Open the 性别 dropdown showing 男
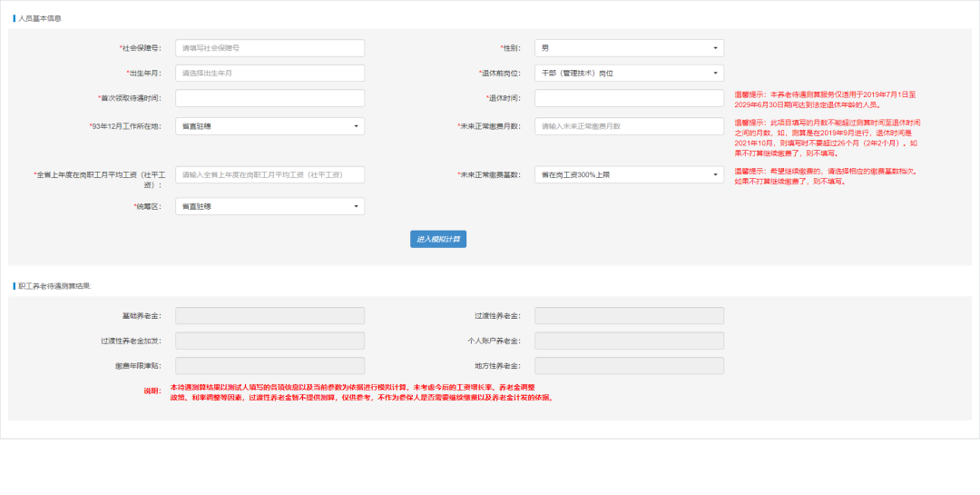 point(629,48)
